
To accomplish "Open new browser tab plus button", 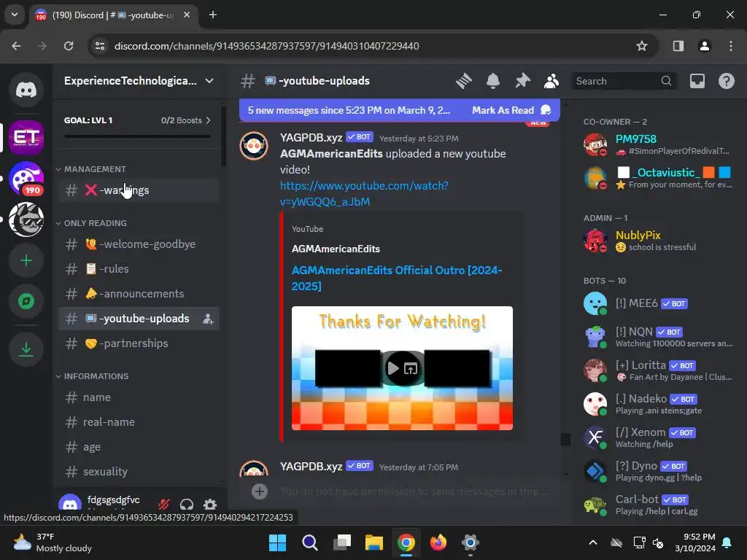I will (213, 15).
